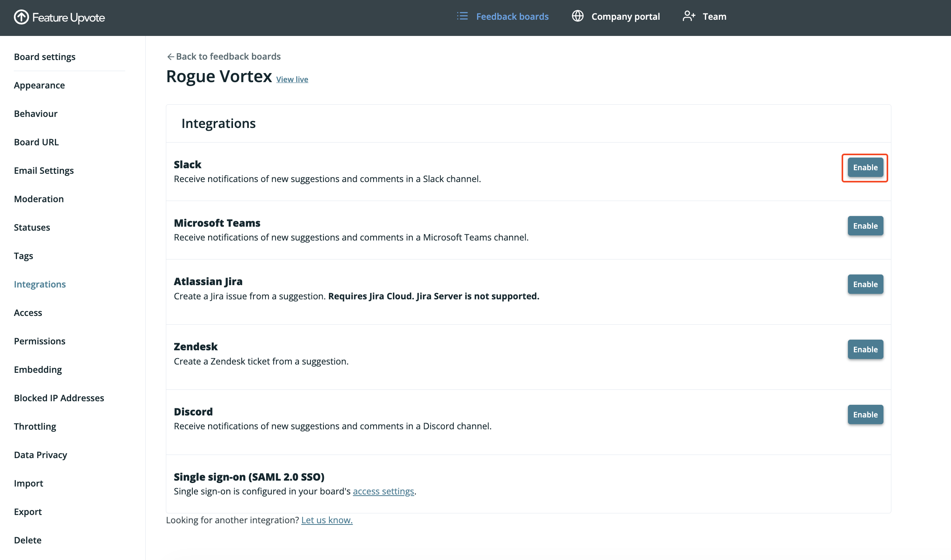951x560 pixels.
Task: Enable the Zendesk integration
Action: pos(865,350)
